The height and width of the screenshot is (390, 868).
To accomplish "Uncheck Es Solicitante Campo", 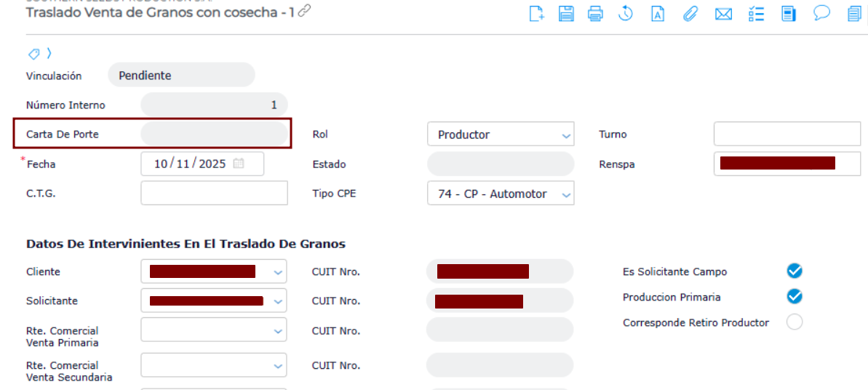I will 795,271.
